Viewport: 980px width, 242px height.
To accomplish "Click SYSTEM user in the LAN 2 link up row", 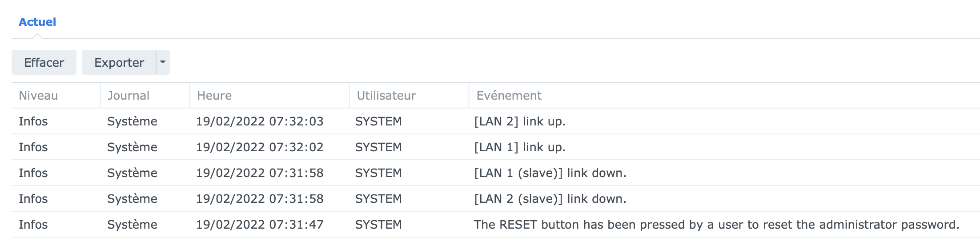I will tap(378, 121).
